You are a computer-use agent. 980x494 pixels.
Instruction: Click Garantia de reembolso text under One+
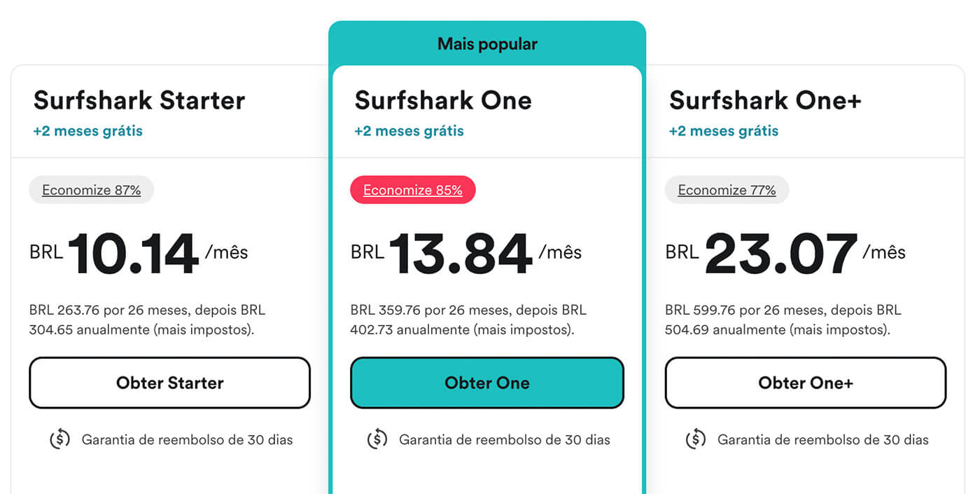[x=823, y=440]
